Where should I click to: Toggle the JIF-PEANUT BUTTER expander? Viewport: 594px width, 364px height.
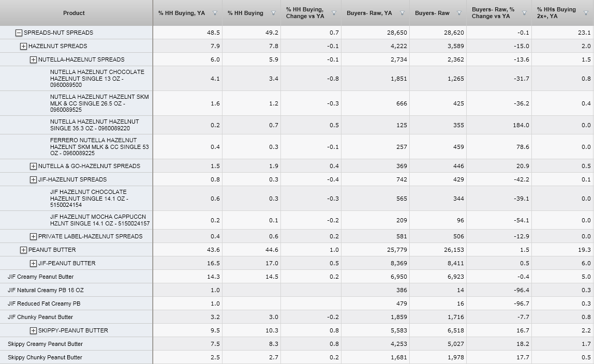(34, 263)
